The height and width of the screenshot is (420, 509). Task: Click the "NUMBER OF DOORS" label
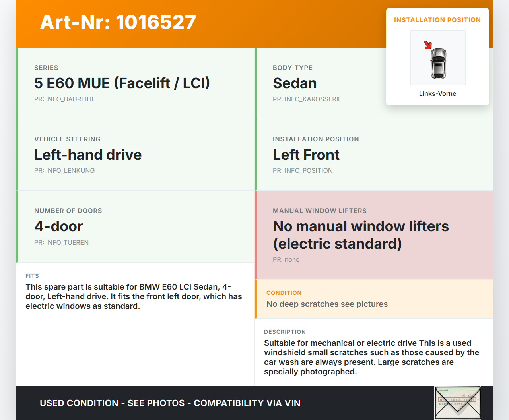click(x=68, y=211)
